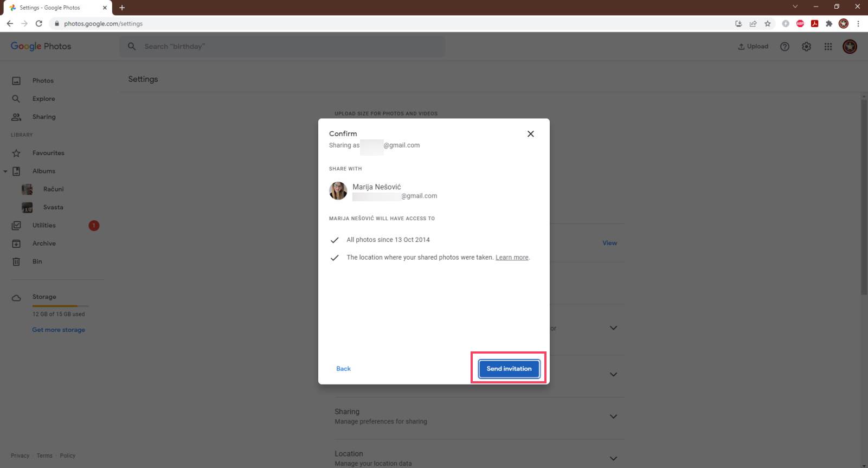Focus the Search "birthday" field
This screenshot has width=868, height=468.
(x=282, y=47)
